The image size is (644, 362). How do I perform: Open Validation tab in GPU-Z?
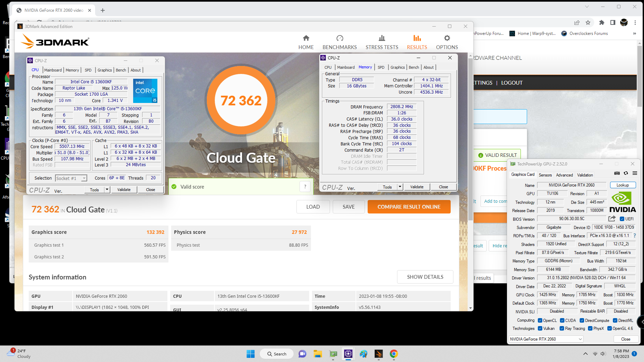click(585, 175)
